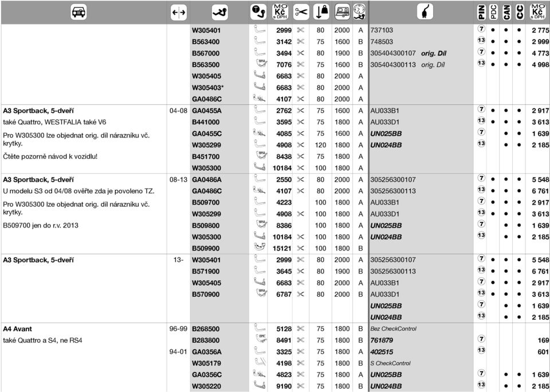Click the towbar picture in the W305179 row
This screenshot has width=550, height=392.
pyautogui.click(x=260, y=362)
